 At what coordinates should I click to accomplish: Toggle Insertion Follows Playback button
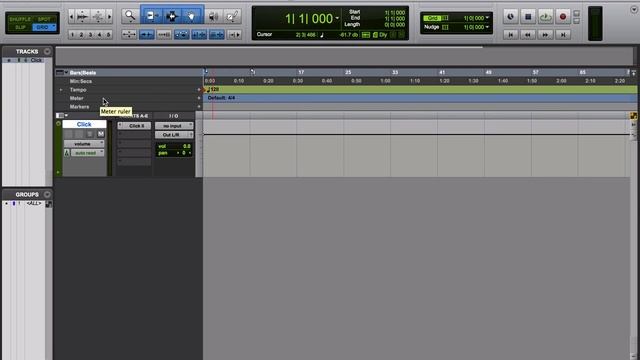[216, 35]
